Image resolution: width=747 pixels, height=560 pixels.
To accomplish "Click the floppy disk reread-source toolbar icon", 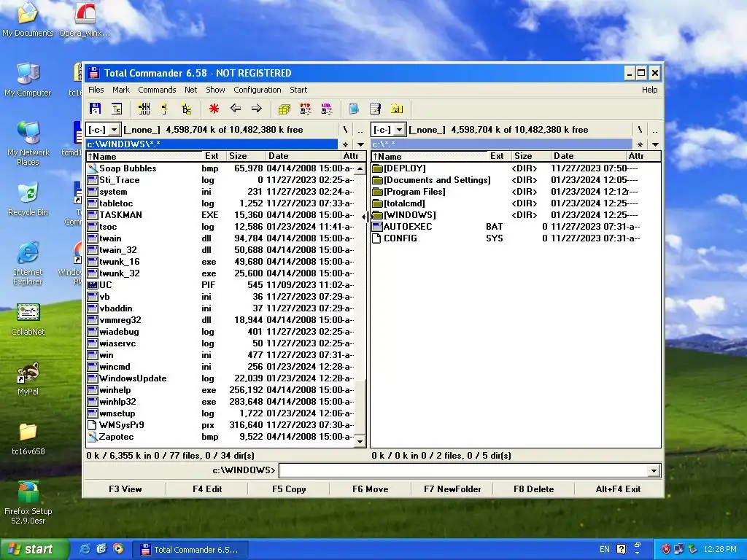I will (96, 109).
